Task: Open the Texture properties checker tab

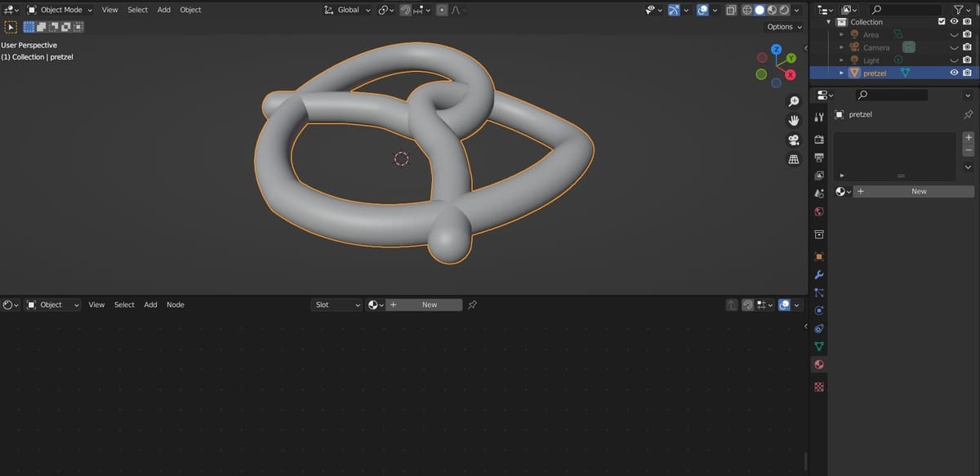Action: (x=819, y=386)
